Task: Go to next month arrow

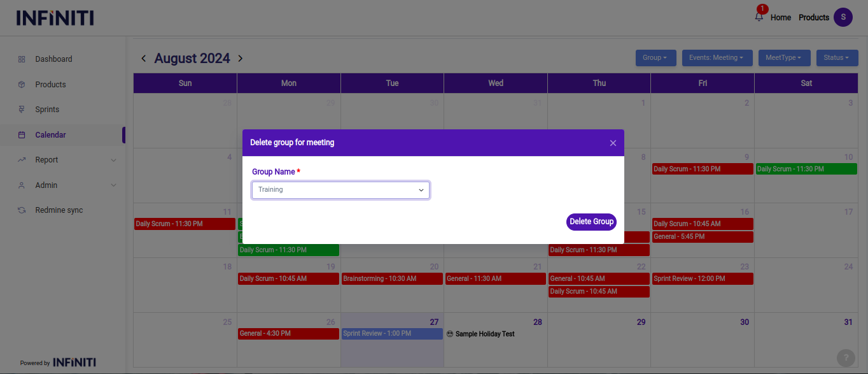Action: tap(240, 59)
